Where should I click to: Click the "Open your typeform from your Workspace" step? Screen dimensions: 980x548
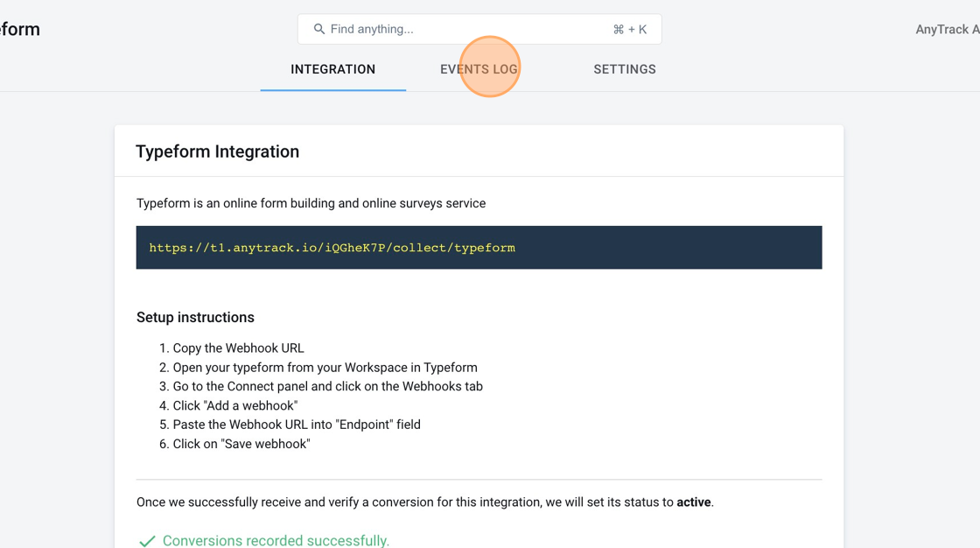click(x=325, y=367)
